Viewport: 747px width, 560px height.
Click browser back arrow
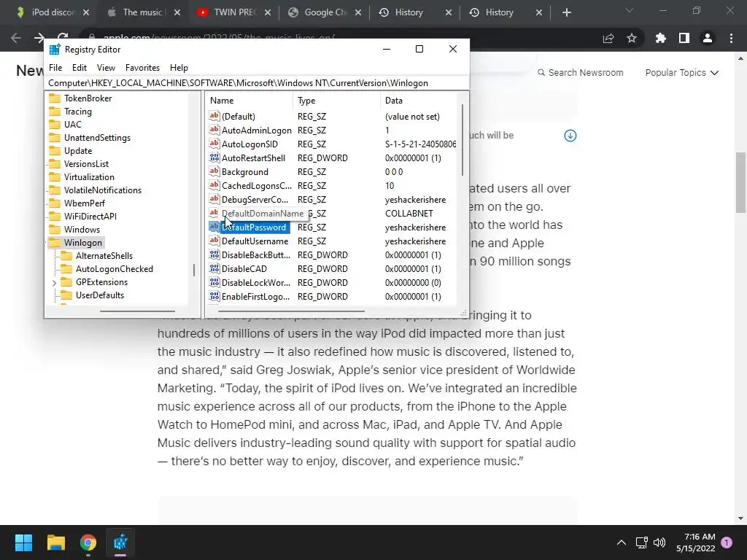pyautogui.click(x=16, y=38)
